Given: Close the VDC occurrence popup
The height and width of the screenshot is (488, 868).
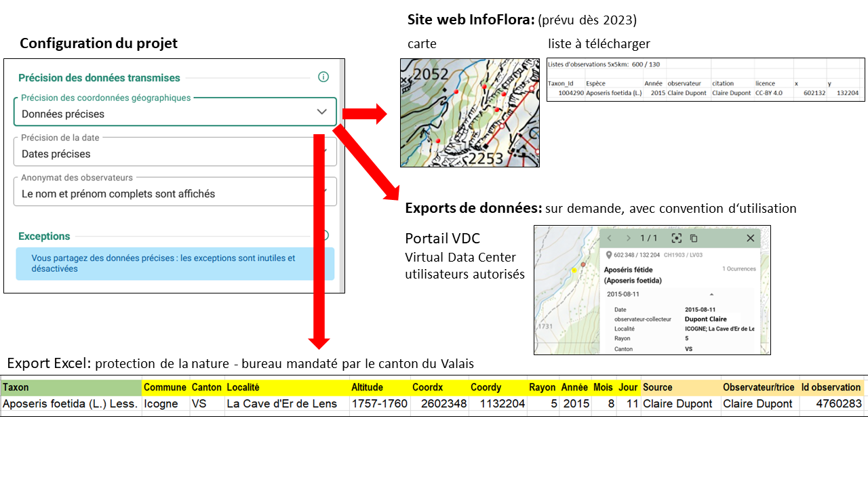Looking at the screenshot, I should [750, 238].
